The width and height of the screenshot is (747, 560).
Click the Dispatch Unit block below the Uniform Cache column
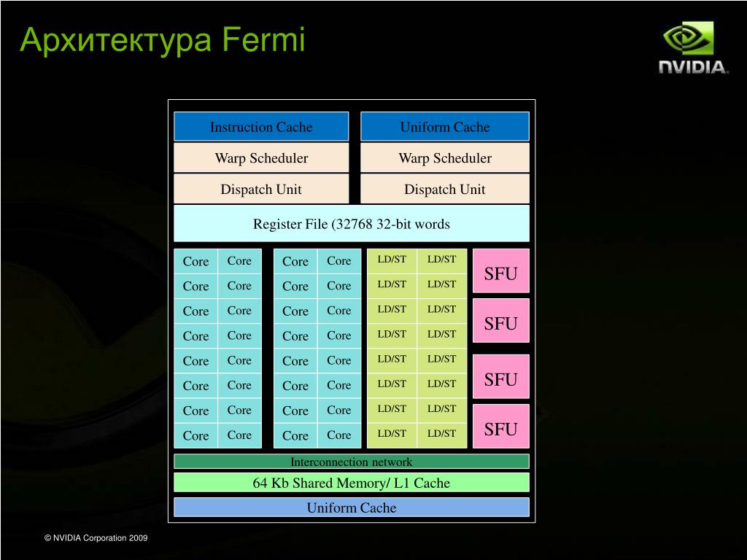445,189
